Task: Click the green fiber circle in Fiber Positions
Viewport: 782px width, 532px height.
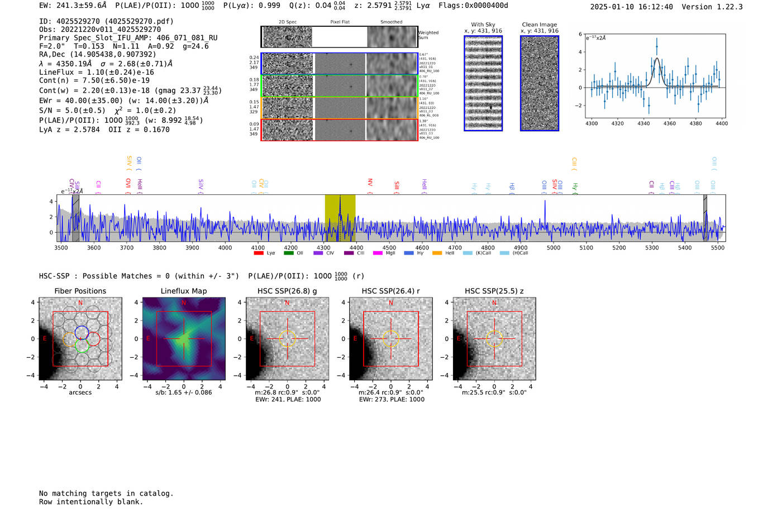Action: click(82, 346)
